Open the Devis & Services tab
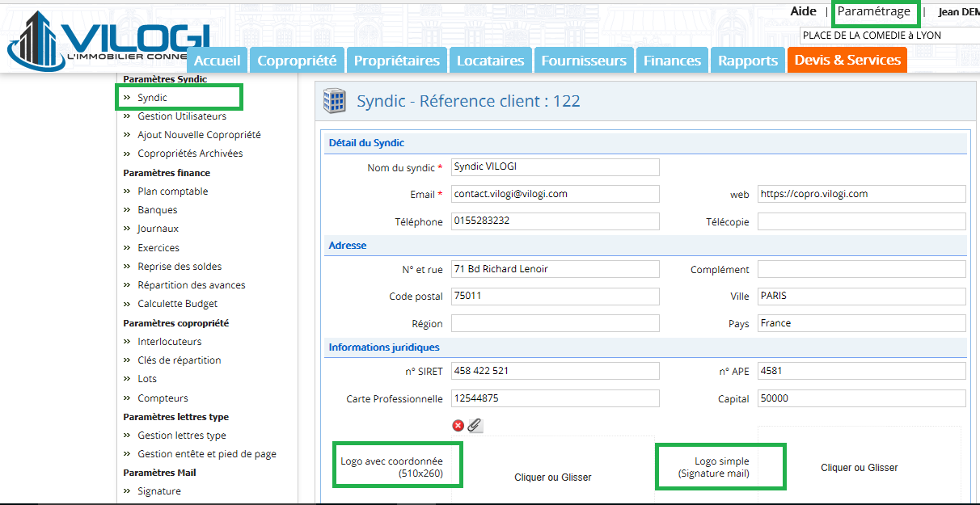 click(847, 60)
